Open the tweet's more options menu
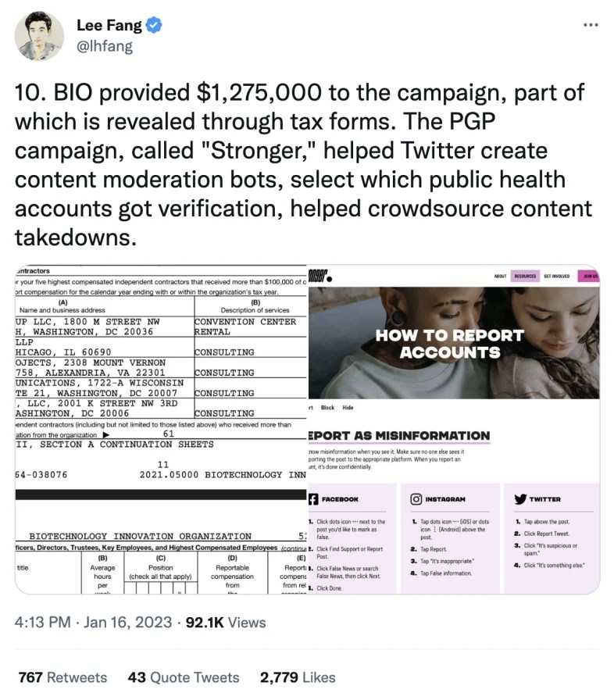Image resolution: width=614 pixels, height=700 pixels. (x=591, y=25)
